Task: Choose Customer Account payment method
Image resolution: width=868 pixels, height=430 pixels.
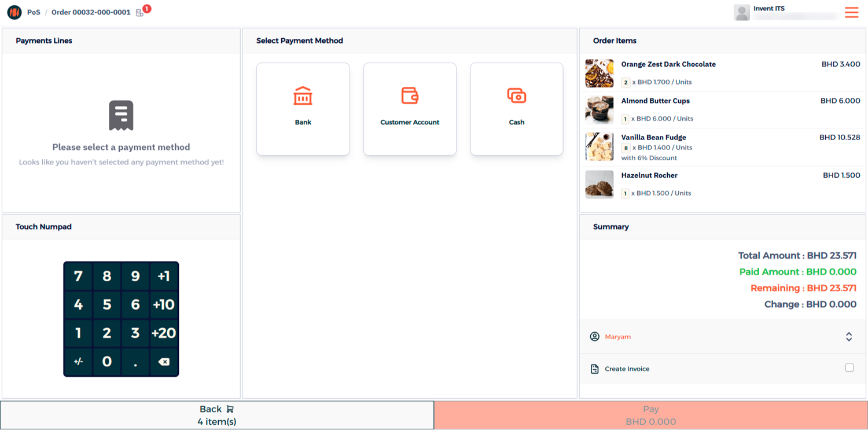Action: click(x=410, y=109)
